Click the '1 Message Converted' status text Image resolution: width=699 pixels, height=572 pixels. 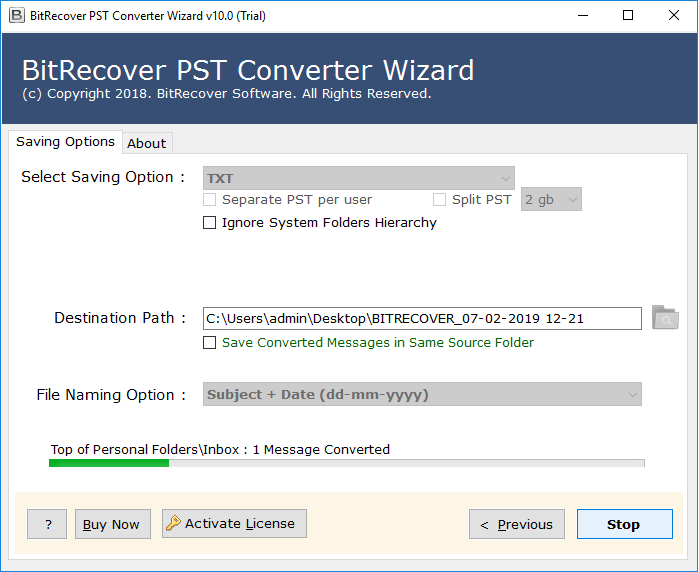(321, 449)
